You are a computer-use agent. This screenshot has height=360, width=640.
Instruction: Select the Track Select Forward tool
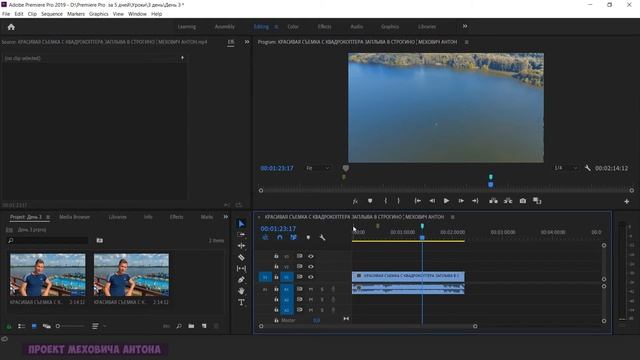coord(241,235)
